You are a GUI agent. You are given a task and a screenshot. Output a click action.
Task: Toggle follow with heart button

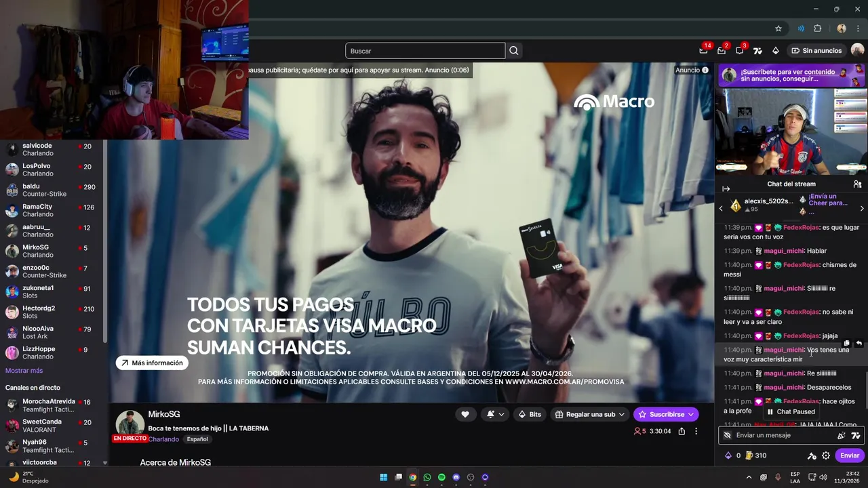point(465,414)
